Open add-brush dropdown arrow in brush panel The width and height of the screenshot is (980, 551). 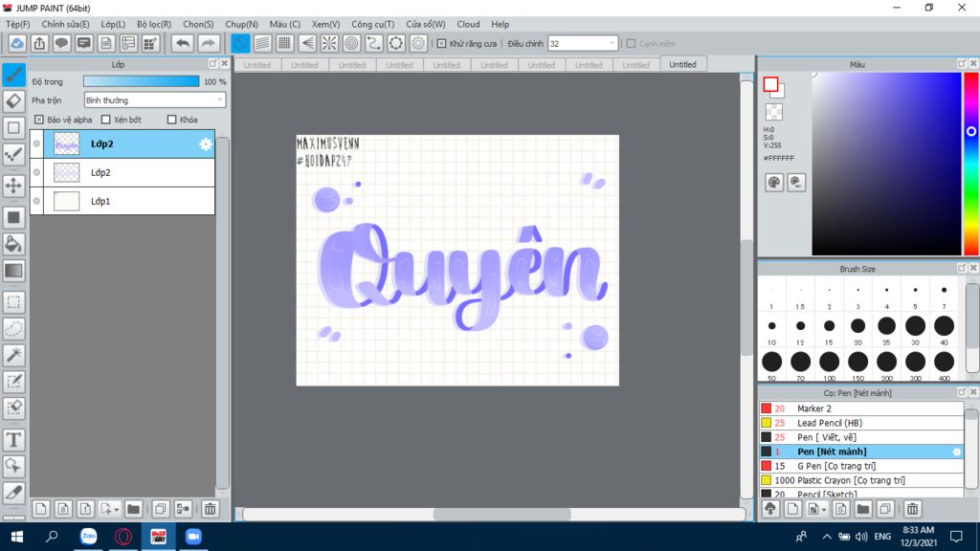[x=824, y=510]
